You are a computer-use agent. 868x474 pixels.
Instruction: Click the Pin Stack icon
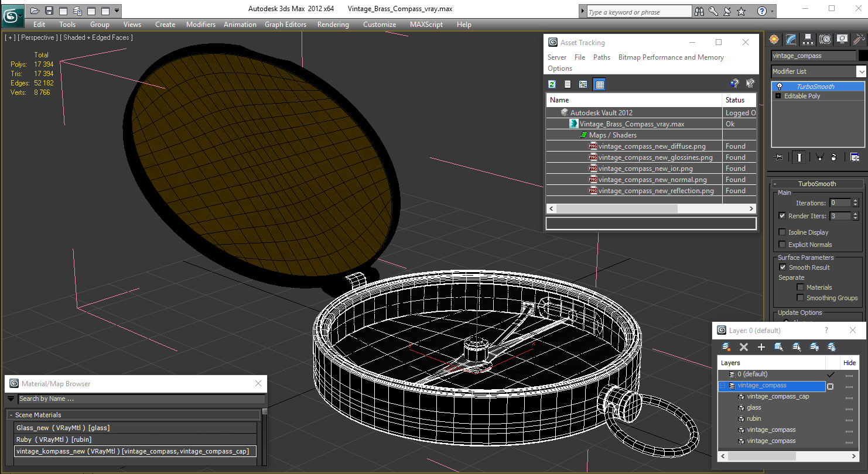[778, 157]
